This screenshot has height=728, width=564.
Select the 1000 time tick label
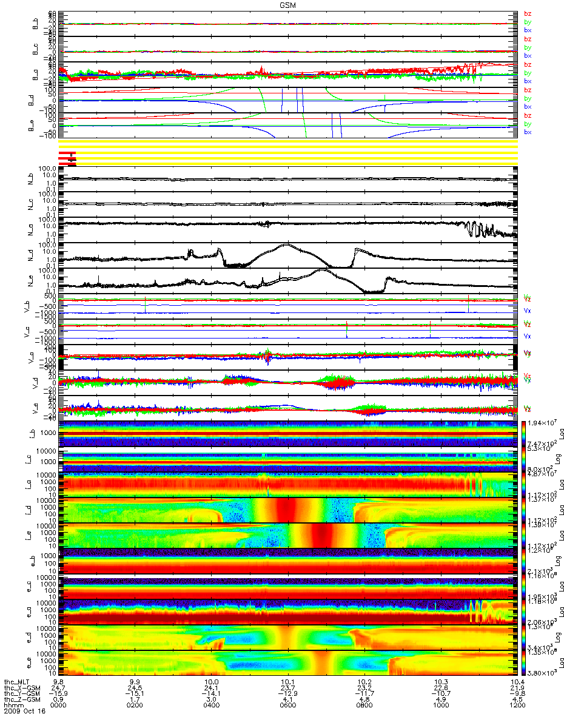pyautogui.click(x=441, y=706)
